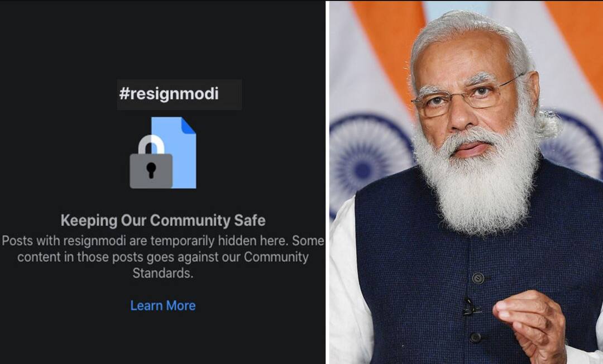This screenshot has height=364, width=603.
Task: Click the white divider between the panels
Action: [327, 182]
